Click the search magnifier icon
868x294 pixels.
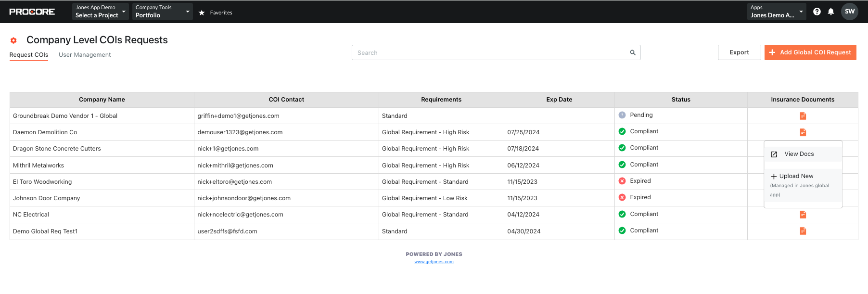(633, 52)
